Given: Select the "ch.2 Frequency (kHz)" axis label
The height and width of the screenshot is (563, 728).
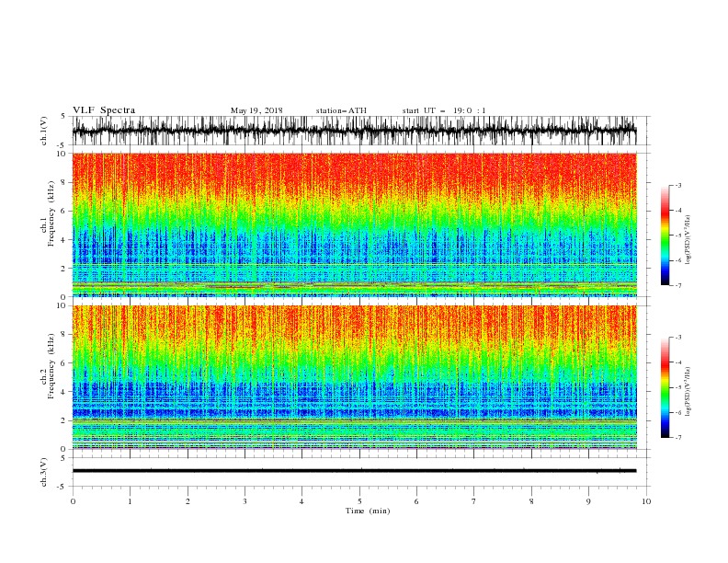Looking at the screenshot, I should click(48, 365).
